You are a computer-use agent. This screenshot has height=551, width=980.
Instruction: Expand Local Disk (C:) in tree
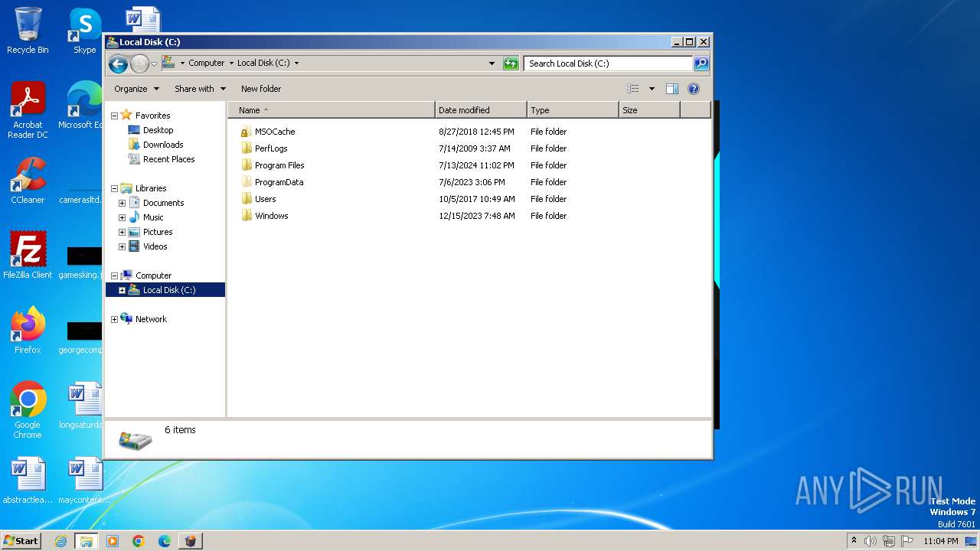[x=122, y=290]
